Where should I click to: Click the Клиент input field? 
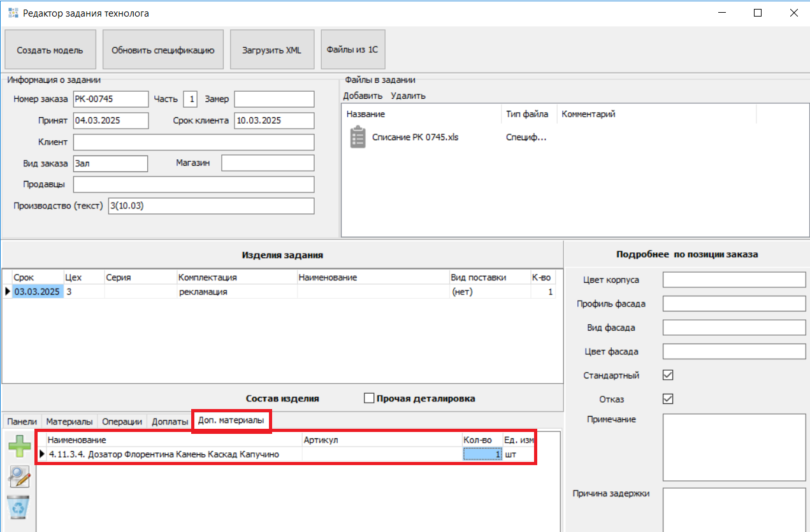click(194, 142)
